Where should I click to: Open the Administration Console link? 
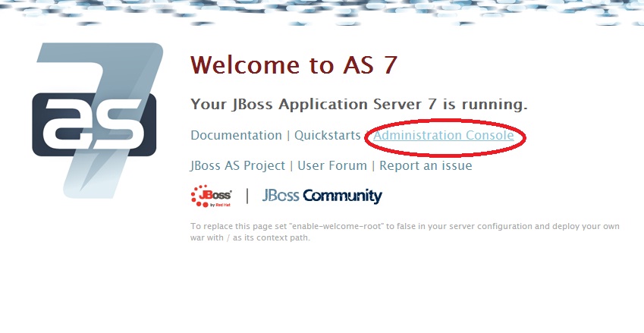(x=444, y=136)
